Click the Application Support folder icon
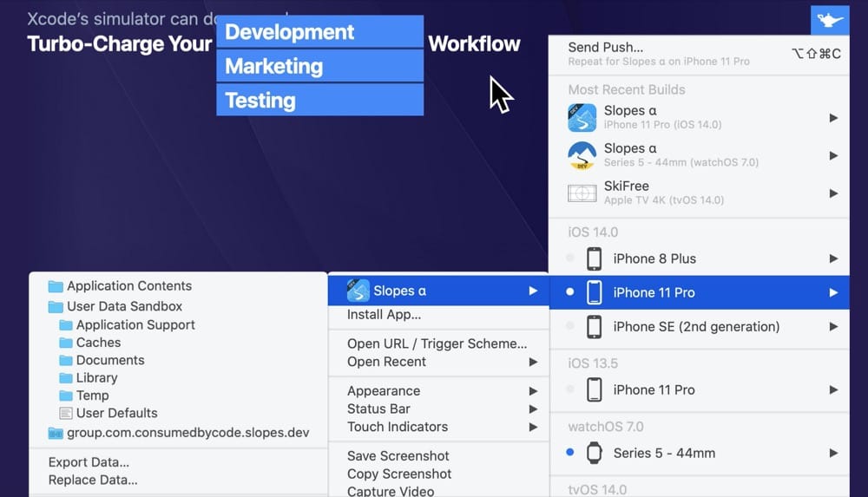The image size is (868, 497). click(66, 325)
